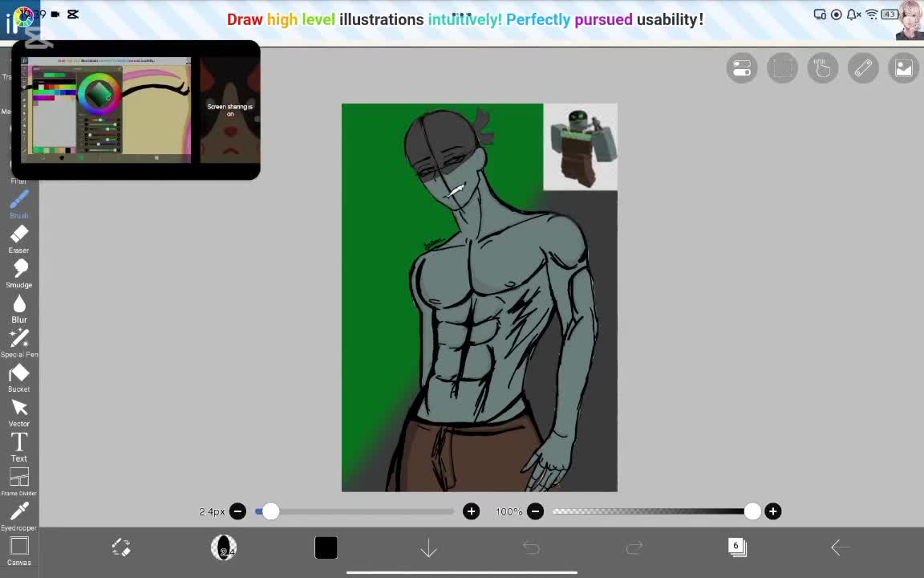This screenshot has width=924, height=578.
Task: Undo the last stroke
Action: (x=531, y=547)
